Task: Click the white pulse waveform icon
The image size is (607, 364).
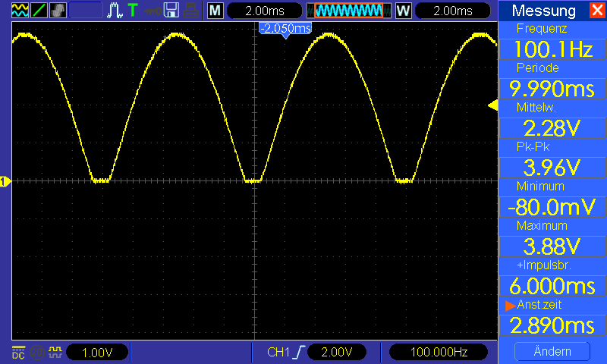Action: pos(115,11)
